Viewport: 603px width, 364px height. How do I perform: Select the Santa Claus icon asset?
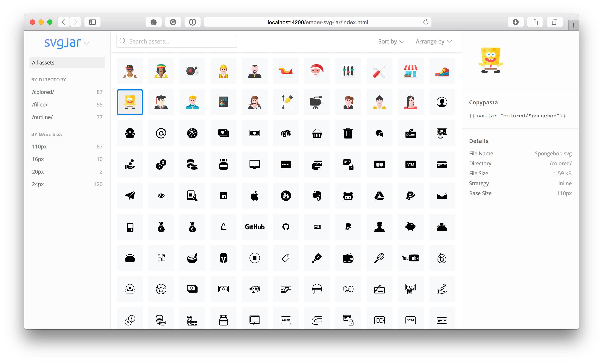(x=317, y=71)
